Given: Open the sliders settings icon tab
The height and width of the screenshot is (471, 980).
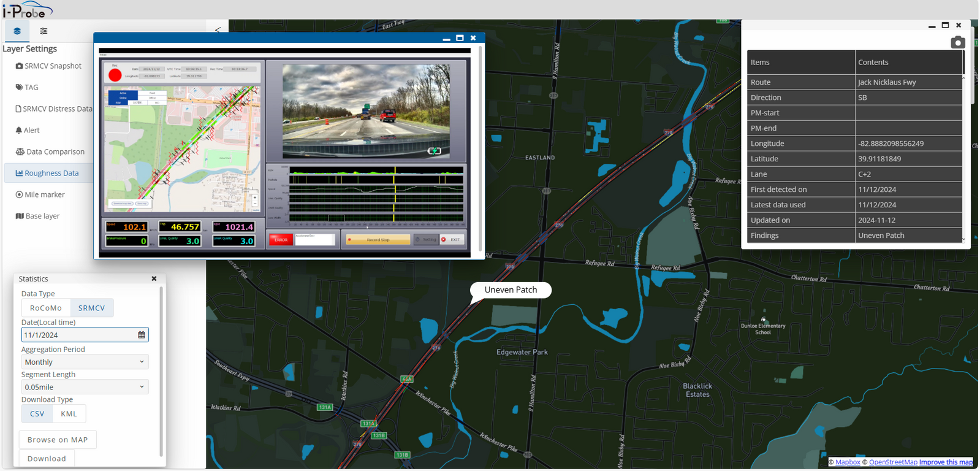Looking at the screenshot, I should click(x=44, y=31).
